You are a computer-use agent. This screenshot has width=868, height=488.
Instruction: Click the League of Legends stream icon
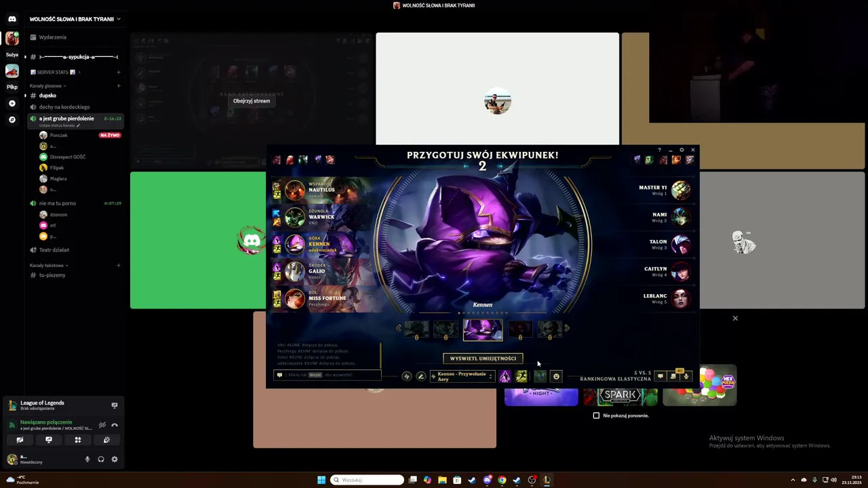[x=115, y=405]
